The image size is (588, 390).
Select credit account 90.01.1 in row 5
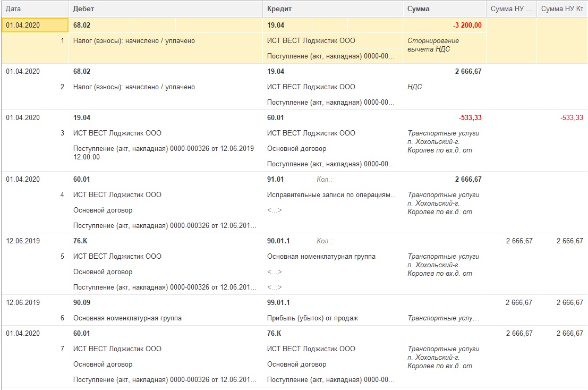pos(278,241)
